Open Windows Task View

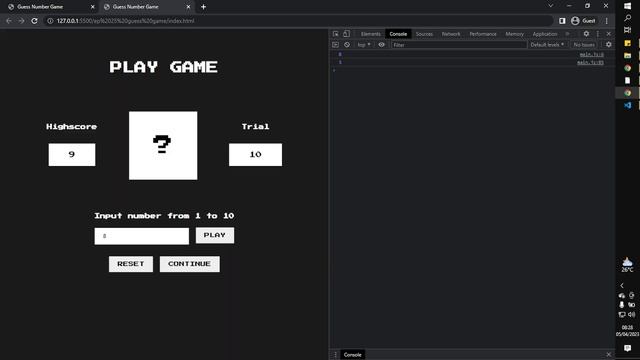point(627,30)
